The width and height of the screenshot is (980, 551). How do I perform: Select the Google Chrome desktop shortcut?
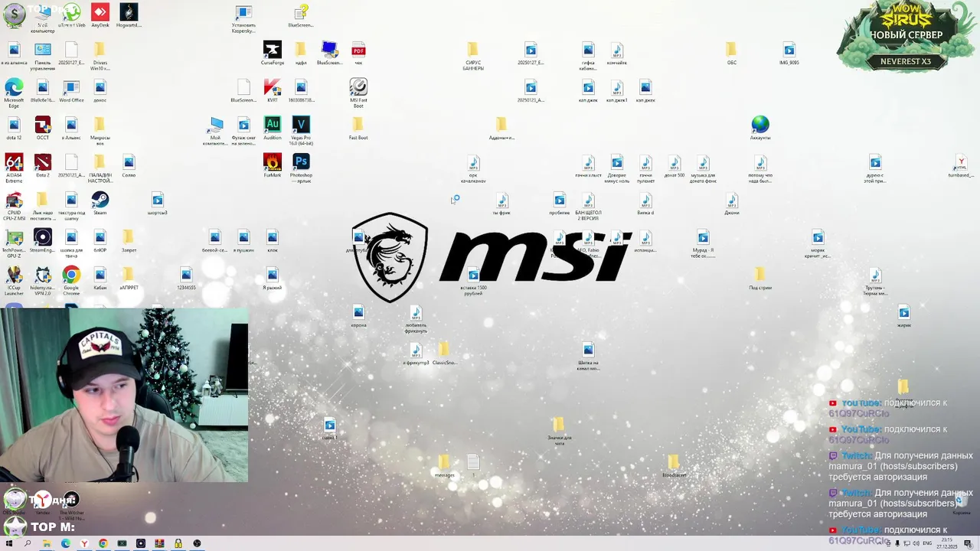click(x=71, y=280)
